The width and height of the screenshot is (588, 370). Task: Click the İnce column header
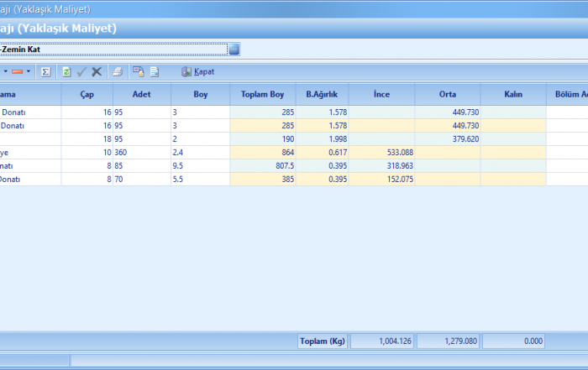pos(381,94)
